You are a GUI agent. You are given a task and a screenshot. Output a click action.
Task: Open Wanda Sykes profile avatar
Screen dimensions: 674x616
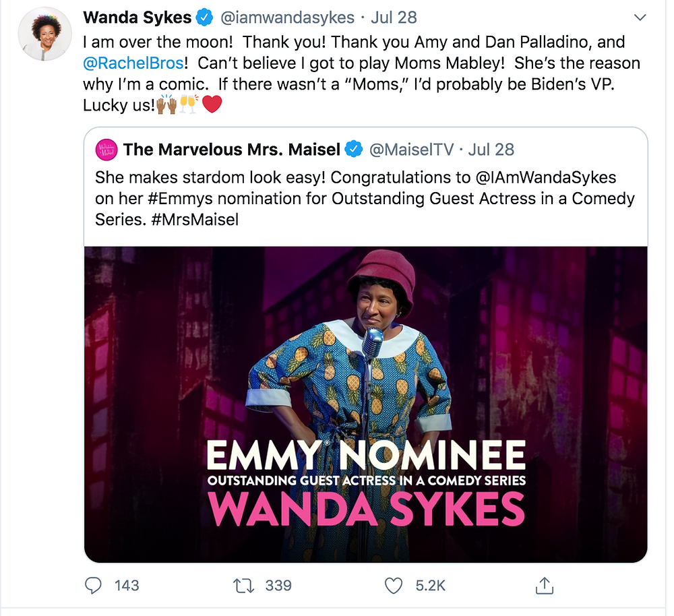pos(44,33)
